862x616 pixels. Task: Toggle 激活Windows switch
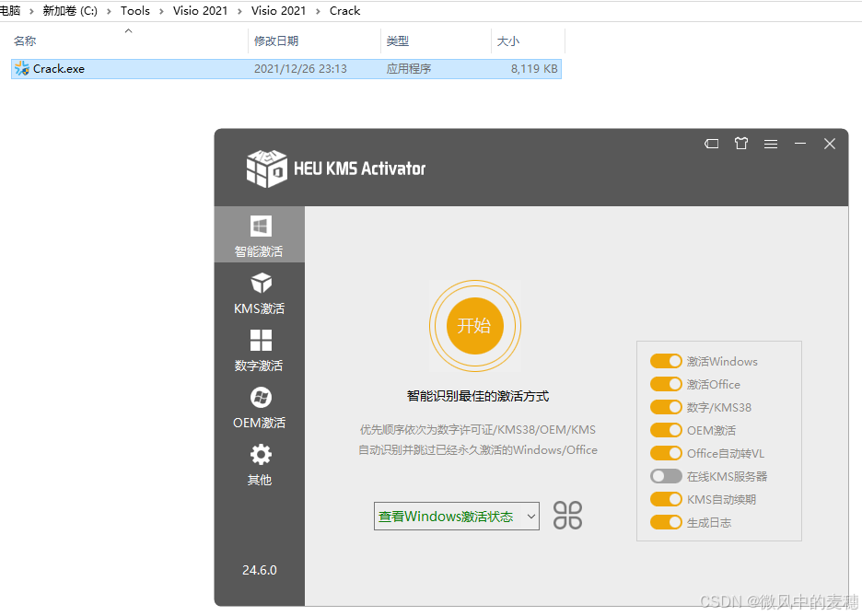point(666,361)
